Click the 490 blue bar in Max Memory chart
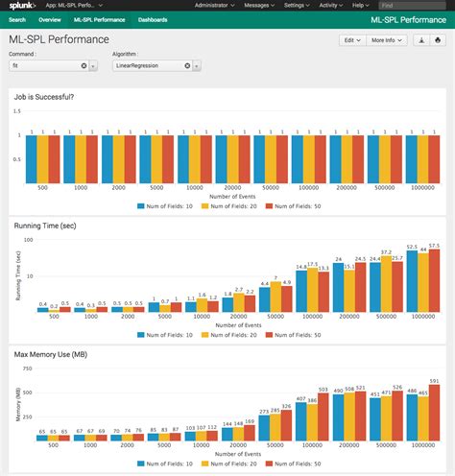The image size is (455, 476). click(x=338, y=417)
